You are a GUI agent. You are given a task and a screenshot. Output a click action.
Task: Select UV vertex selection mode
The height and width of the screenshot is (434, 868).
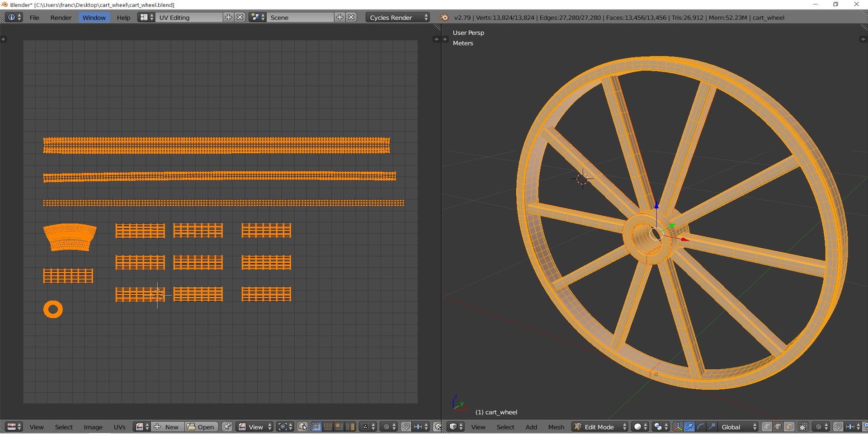(x=316, y=427)
